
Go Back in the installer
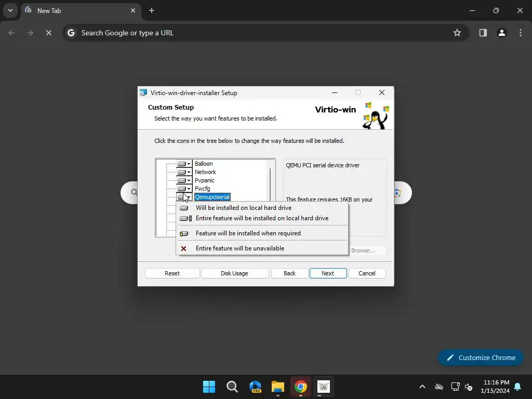coord(289,273)
